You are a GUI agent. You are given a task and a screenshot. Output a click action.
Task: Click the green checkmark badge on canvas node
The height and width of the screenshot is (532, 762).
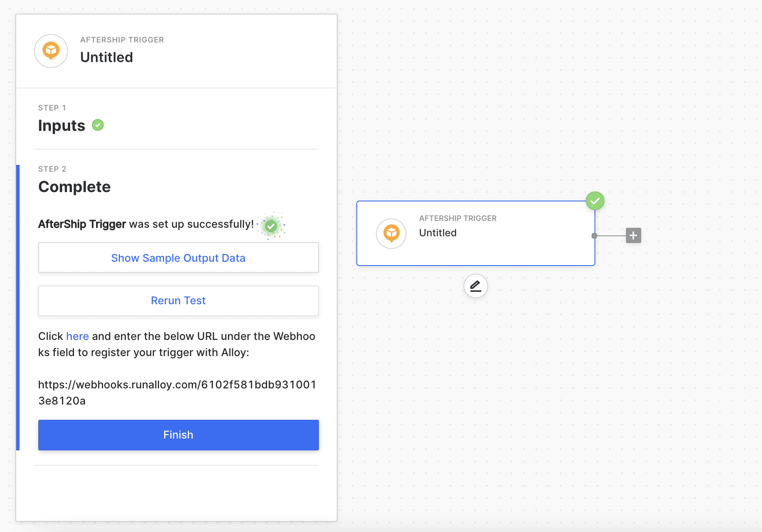tap(595, 201)
